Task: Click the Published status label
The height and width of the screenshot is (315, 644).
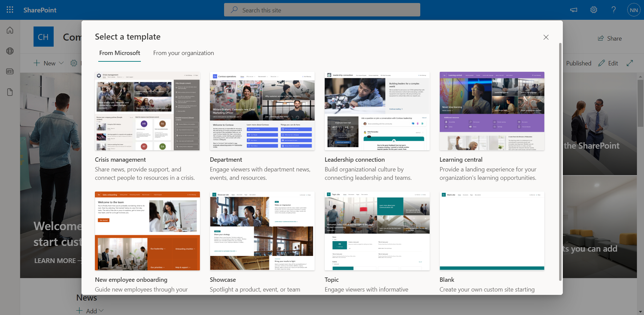Action: [579, 63]
